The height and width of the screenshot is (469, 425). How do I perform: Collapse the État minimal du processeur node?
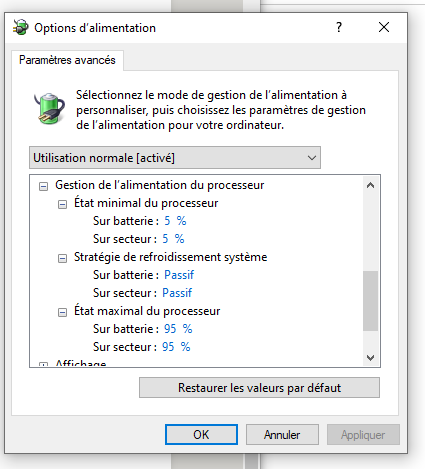coord(62,204)
